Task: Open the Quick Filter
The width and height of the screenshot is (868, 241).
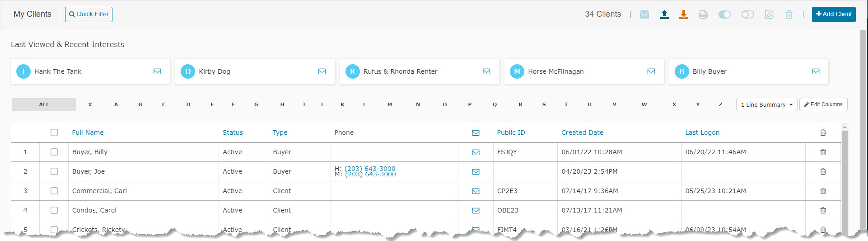Action: click(x=89, y=14)
